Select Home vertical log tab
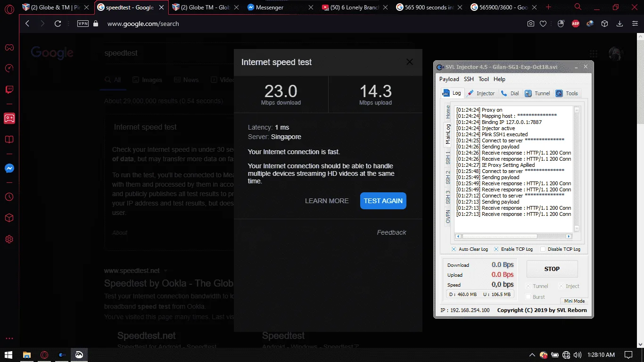The image size is (644, 362). pos(448,112)
